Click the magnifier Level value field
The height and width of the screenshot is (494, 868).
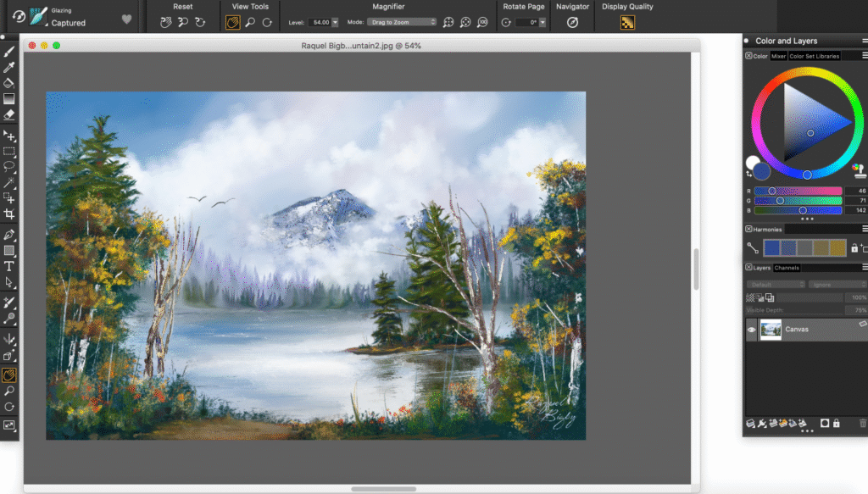pos(320,23)
